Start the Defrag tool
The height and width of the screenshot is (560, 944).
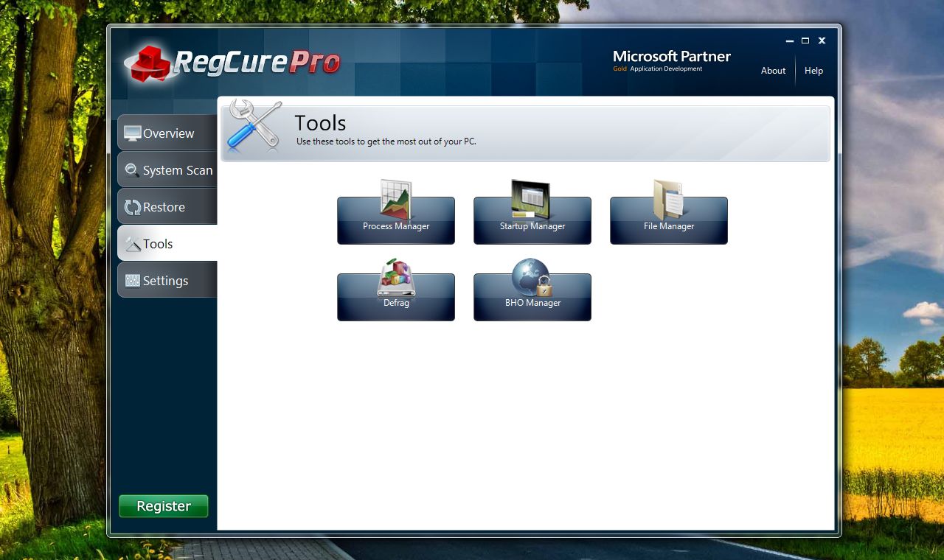pos(396,297)
